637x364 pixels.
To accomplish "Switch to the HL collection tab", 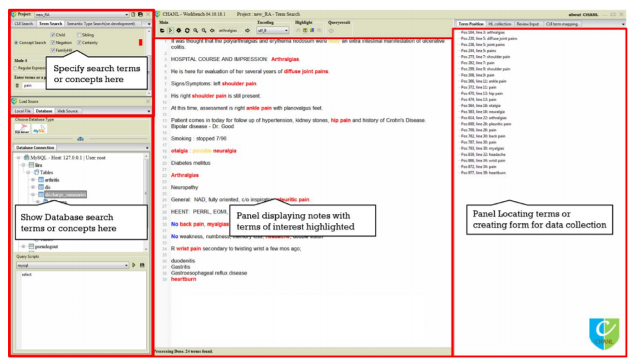I will click(500, 24).
